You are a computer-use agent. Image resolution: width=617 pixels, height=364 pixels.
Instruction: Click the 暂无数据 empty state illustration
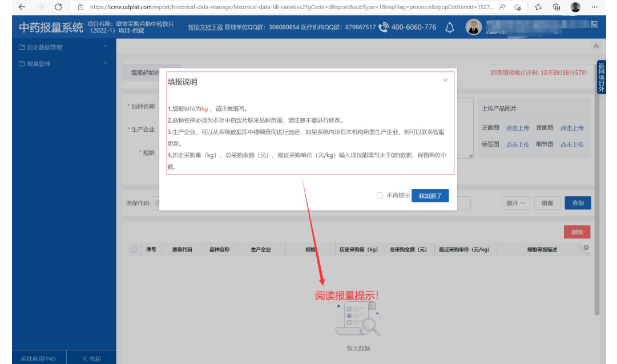[358, 319]
